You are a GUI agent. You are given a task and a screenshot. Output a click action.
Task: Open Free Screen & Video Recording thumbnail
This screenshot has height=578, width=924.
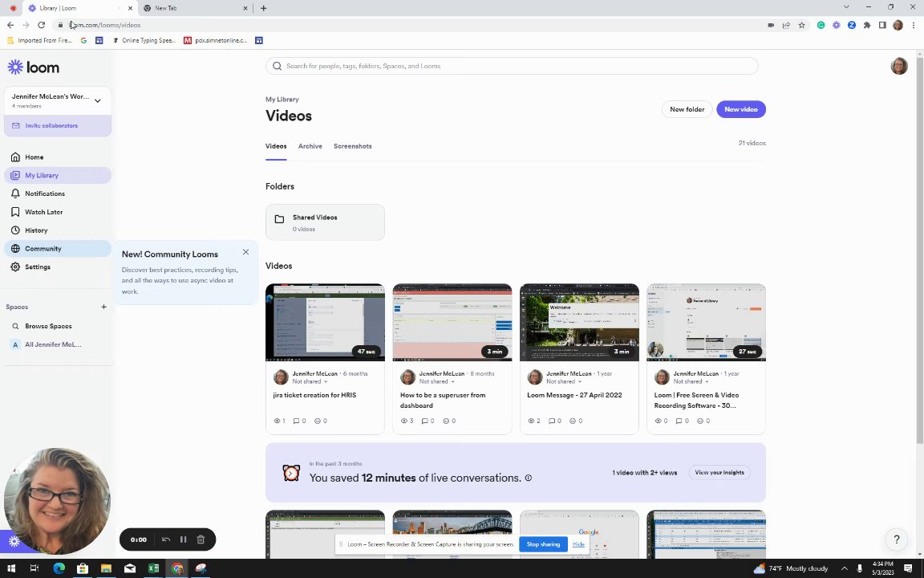tap(706, 323)
